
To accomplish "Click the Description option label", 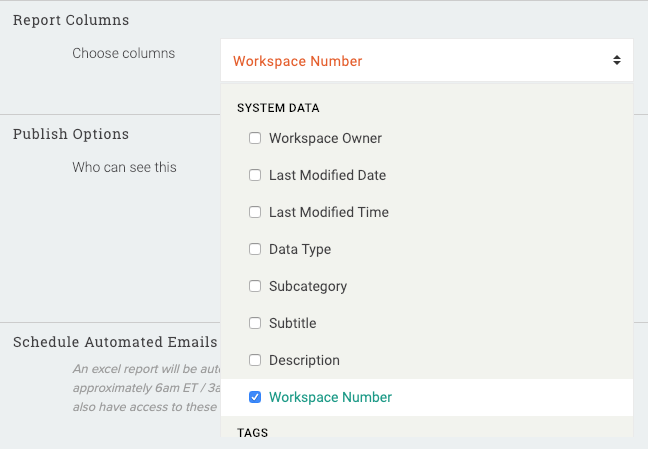I will tap(304, 360).
